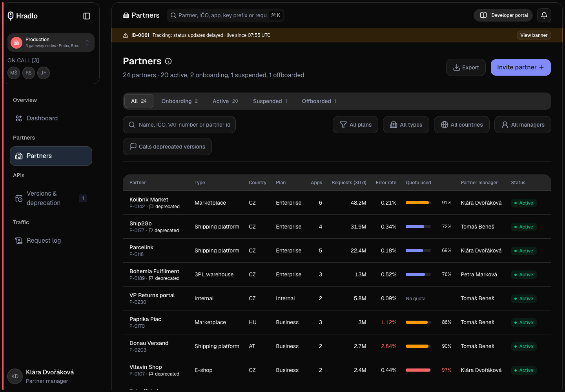Click the deprecated flag icon on Vltavín Shop
The width and height of the screenshot is (565, 392).
coord(151,374)
